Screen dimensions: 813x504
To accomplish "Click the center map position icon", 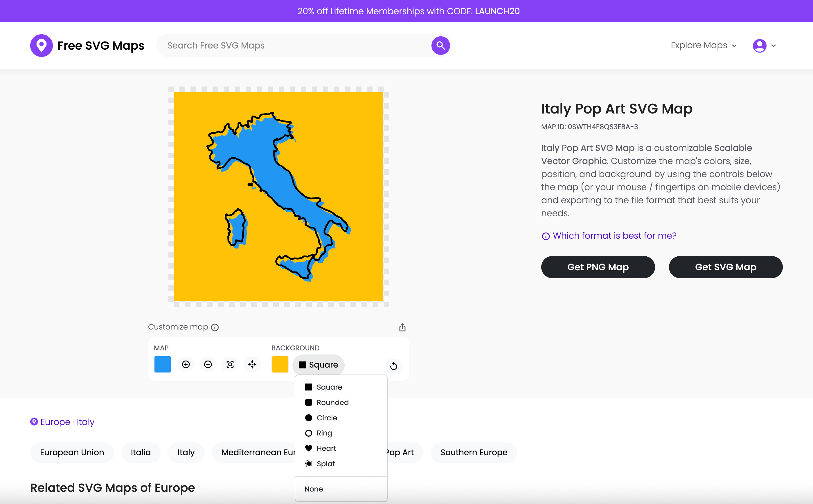I will (252, 364).
